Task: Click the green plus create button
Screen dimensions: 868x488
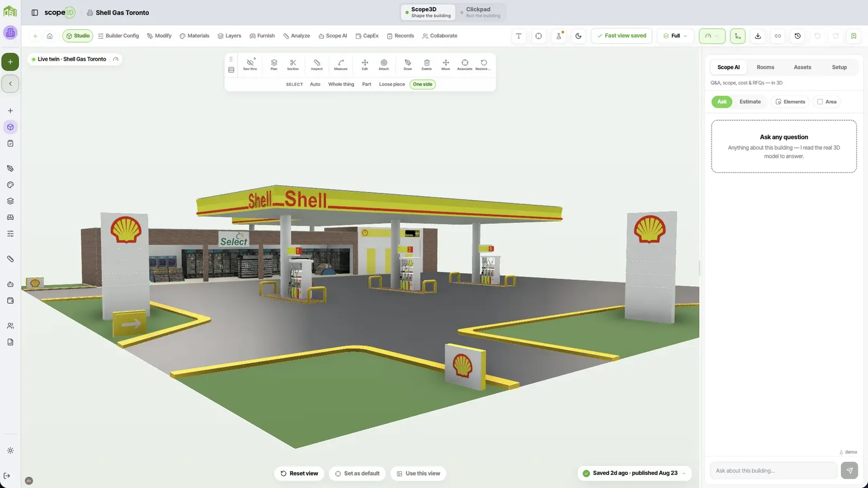Action: coord(10,62)
